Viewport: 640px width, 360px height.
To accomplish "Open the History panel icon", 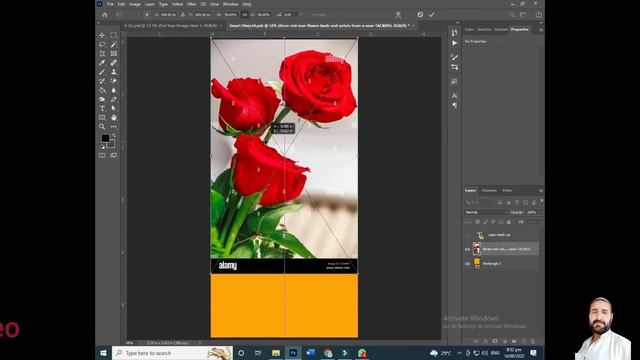I will pyautogui.click(x=455, y=33).
